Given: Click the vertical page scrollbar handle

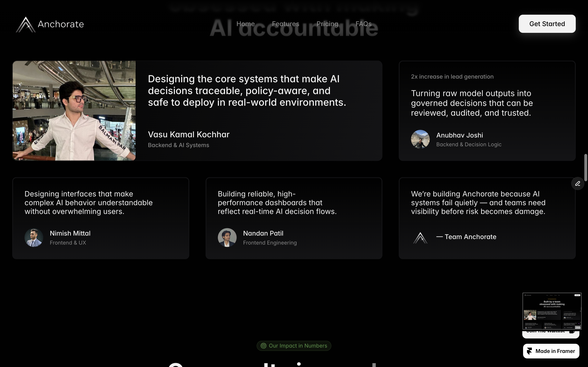Looking at the screenshot, I should (586, 167).
